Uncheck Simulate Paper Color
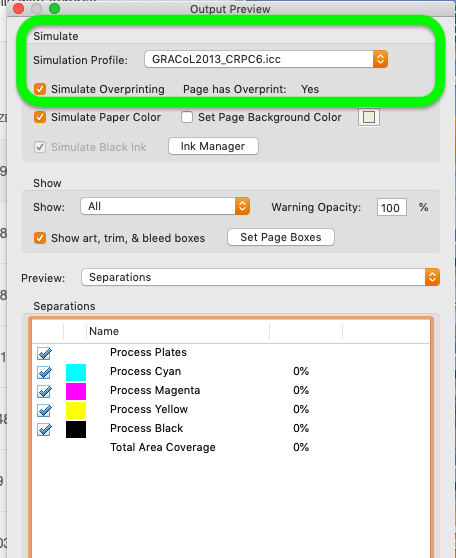This screenshot has width=456, height=558. pos(40,117)
